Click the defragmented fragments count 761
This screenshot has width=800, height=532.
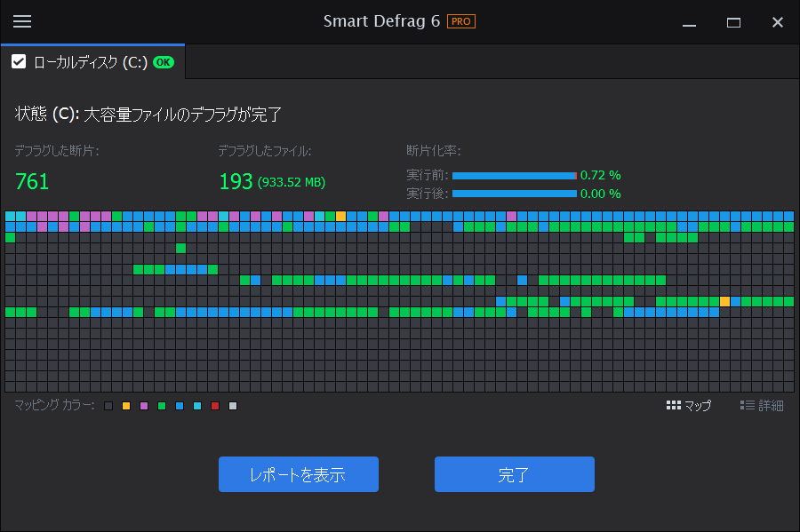[32, 181]
